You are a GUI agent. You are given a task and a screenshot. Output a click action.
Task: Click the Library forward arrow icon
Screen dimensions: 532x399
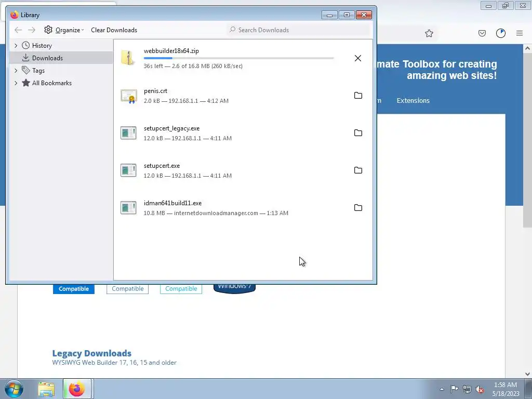pos(32,30)
